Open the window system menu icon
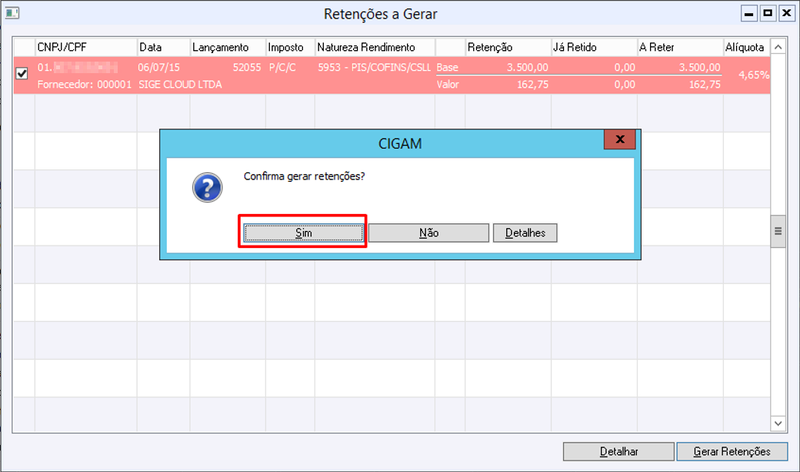 (12, 13)
